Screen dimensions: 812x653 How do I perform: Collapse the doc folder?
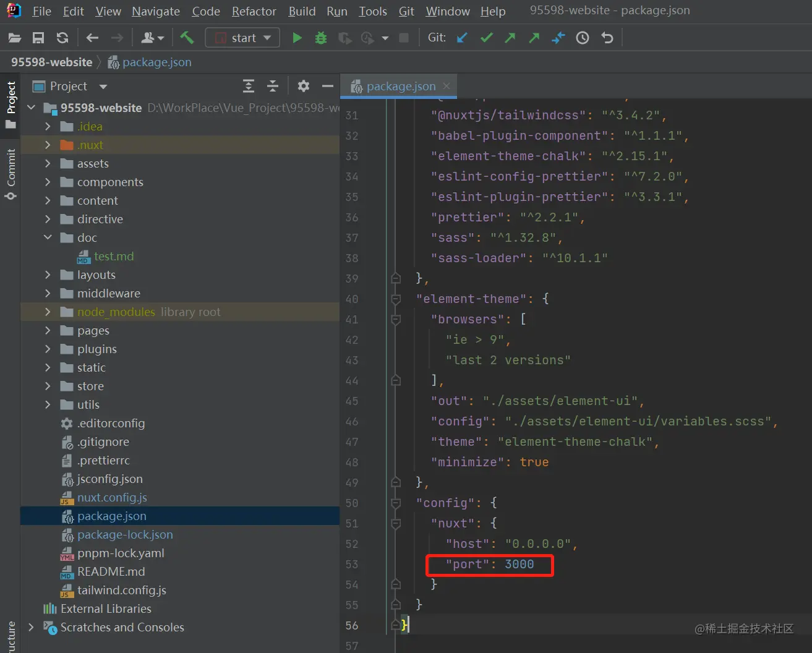[x=48, y=237]
